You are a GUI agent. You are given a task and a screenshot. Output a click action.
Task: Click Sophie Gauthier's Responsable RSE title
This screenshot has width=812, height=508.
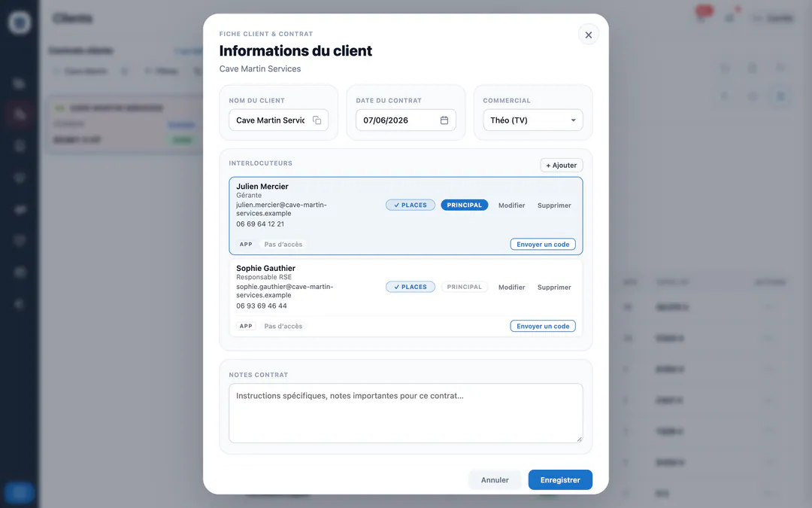click(x=264, y=277)
